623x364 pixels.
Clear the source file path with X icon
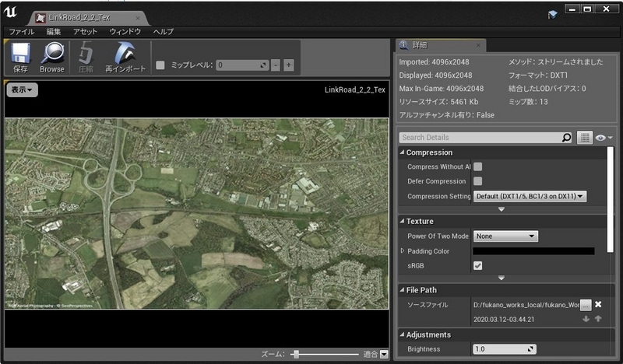click(x=598, y=304)
